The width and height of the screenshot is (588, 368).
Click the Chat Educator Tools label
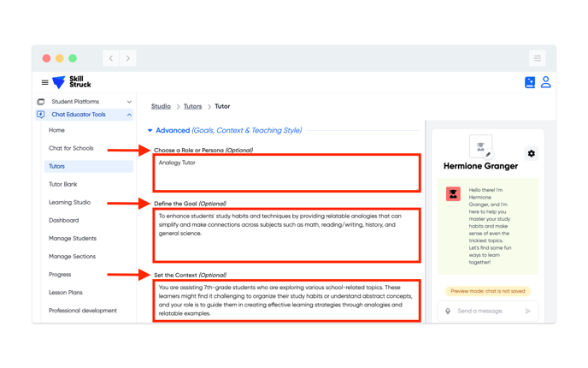pyautogui.click(x=79, y=115)
